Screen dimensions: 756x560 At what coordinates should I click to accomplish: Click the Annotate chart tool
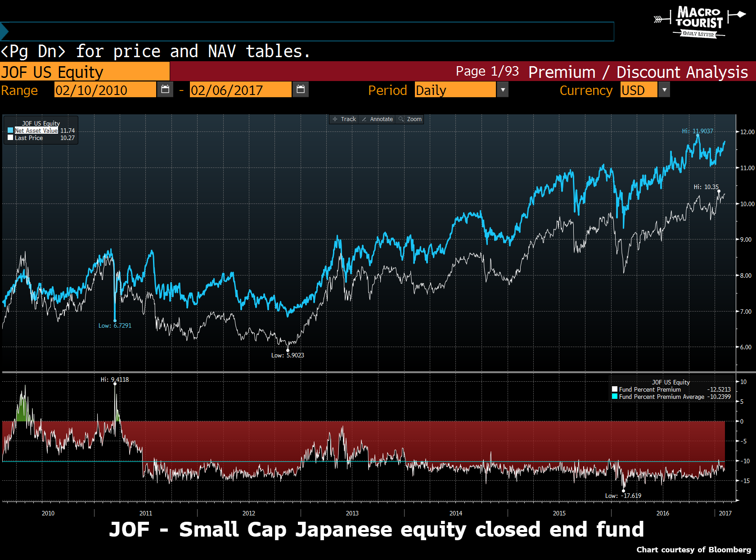pyautogui.click(x=378, y=119)
